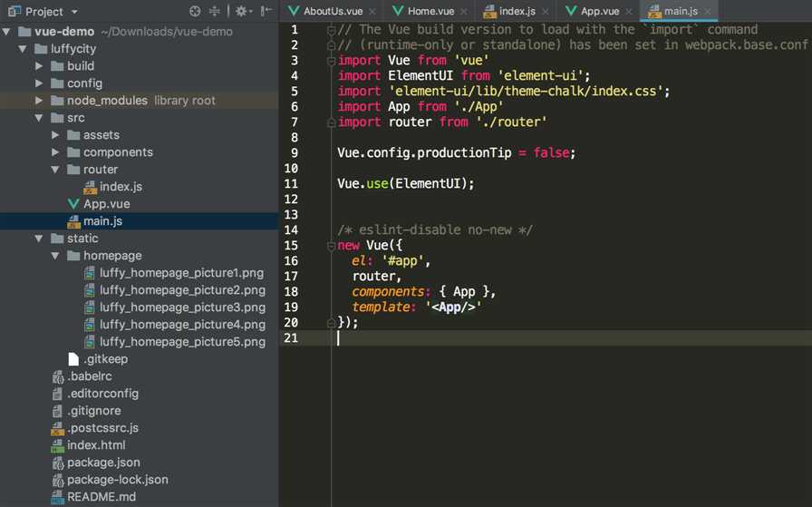
Task: Click the .babelrc file icon
Action: (x=57, y=376)
